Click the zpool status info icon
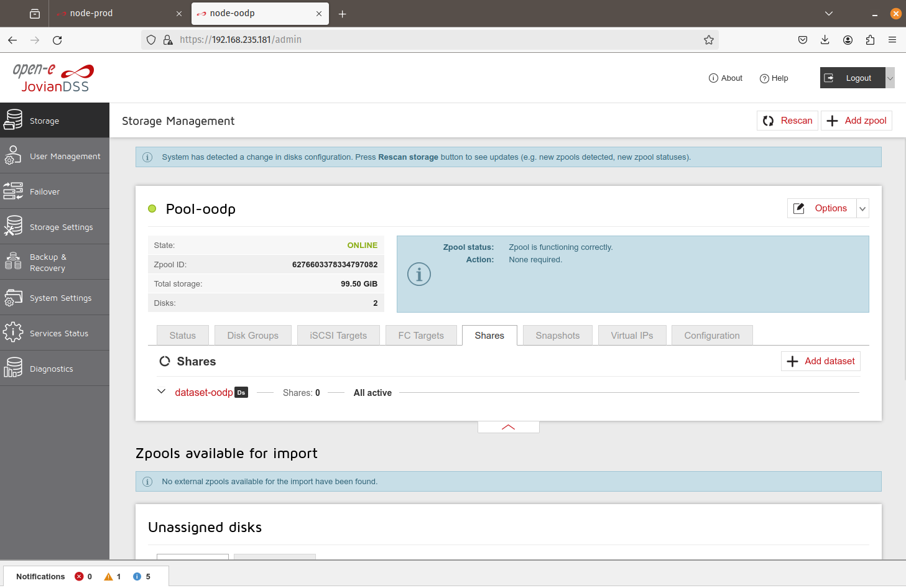 (419, 274)
